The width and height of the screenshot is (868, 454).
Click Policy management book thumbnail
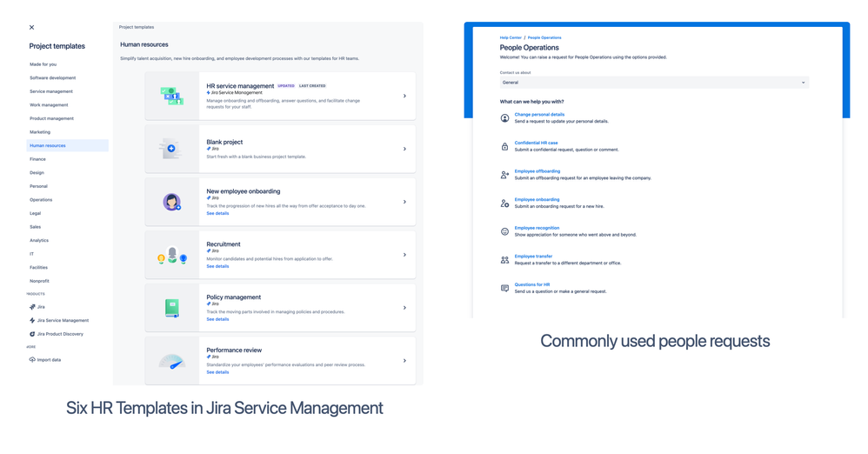(171, 308)
